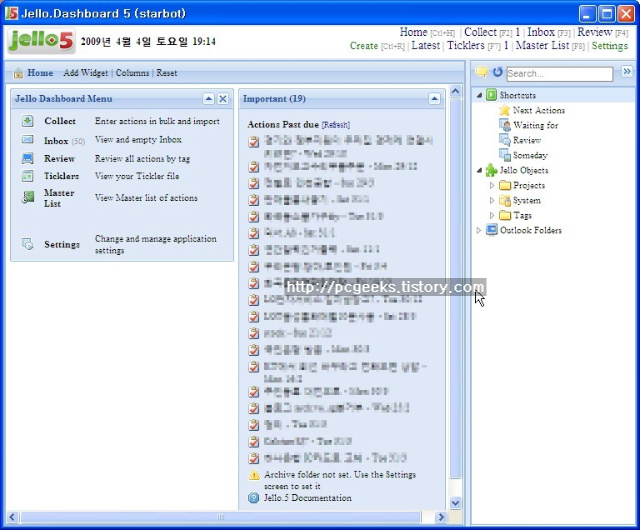Image resolution: width=640 pixels, height=530 pixels.
Task: Click the Jello.5 Documentation help icon
Action: coord(254,498)
